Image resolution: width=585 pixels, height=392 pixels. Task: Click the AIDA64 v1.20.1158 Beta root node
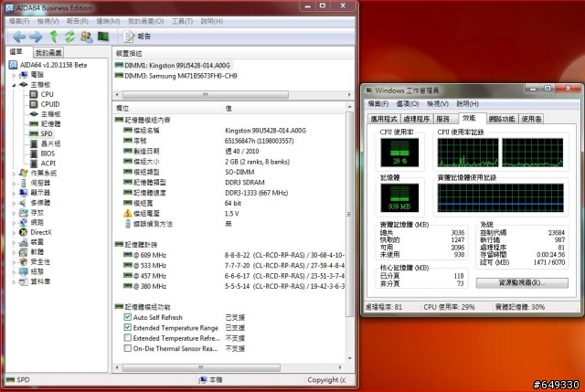click(53, 65)
